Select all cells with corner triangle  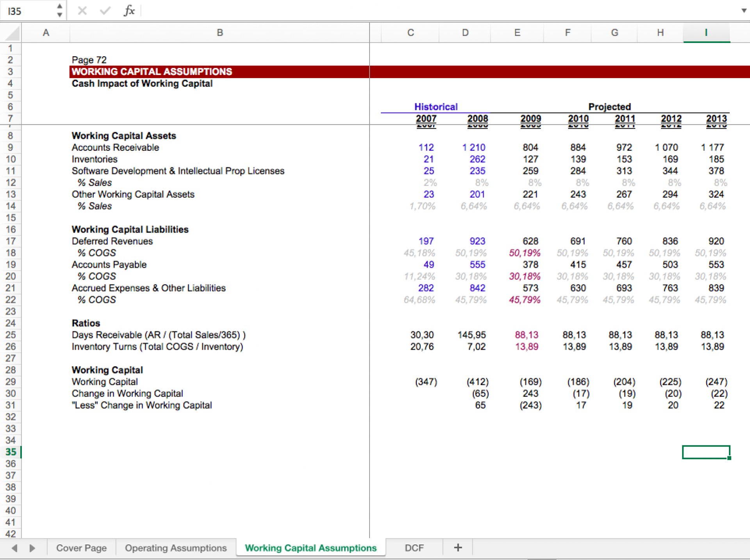[12, 33]
